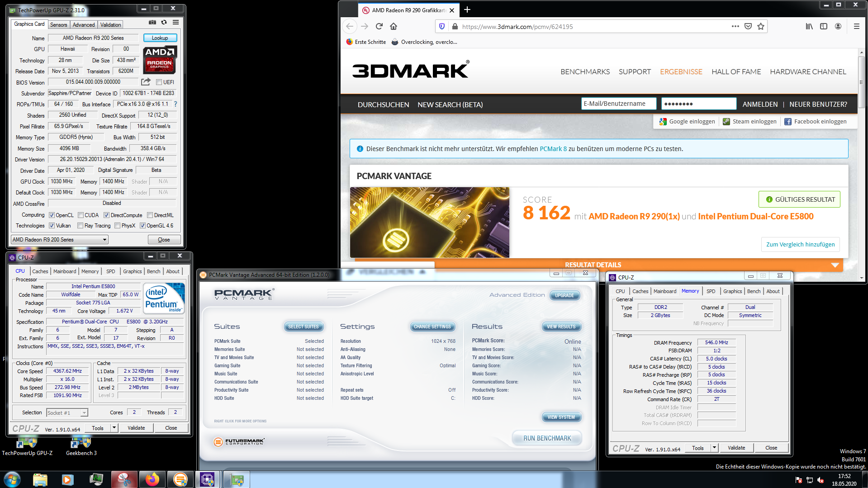Bookmark this page with the star icon

(x=761, y=26)
